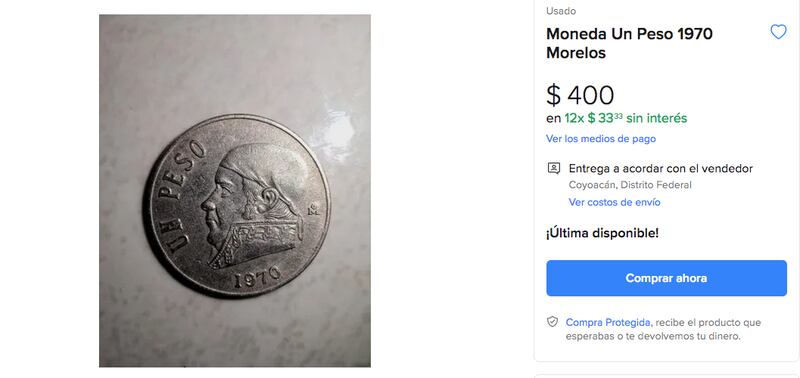The height and width of the screenshot is (378, 800).
Task: Click the ¡Última disponible! stock notice
Action: [x=602, y=234]
